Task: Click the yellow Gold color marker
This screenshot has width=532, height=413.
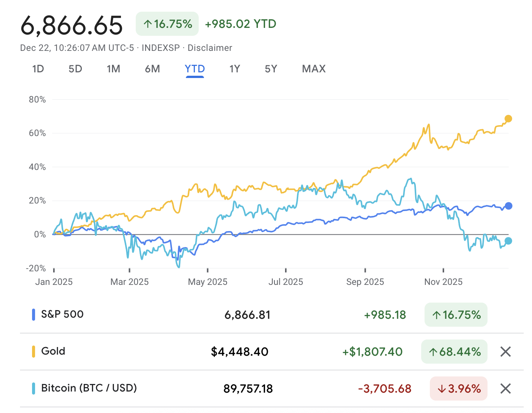Action: [34, 352]
